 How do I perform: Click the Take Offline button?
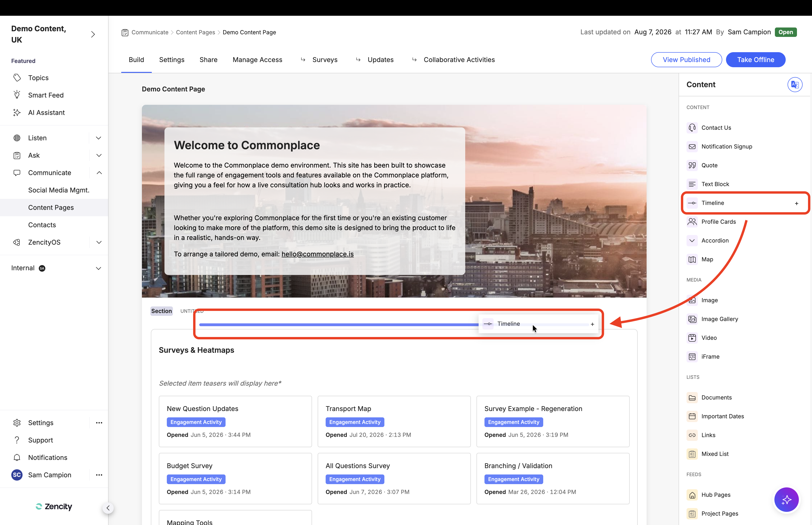click(755, 60)
